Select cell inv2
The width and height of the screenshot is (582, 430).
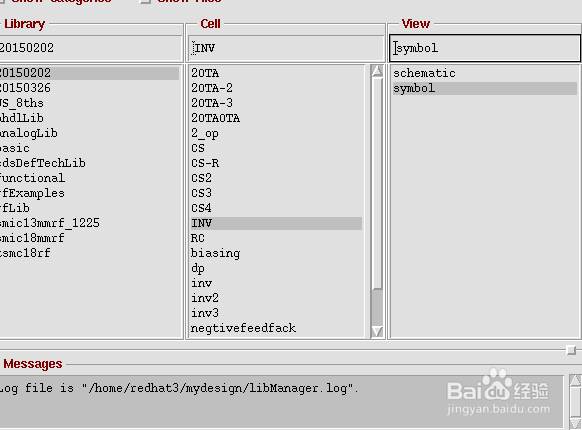pos(205,298)
